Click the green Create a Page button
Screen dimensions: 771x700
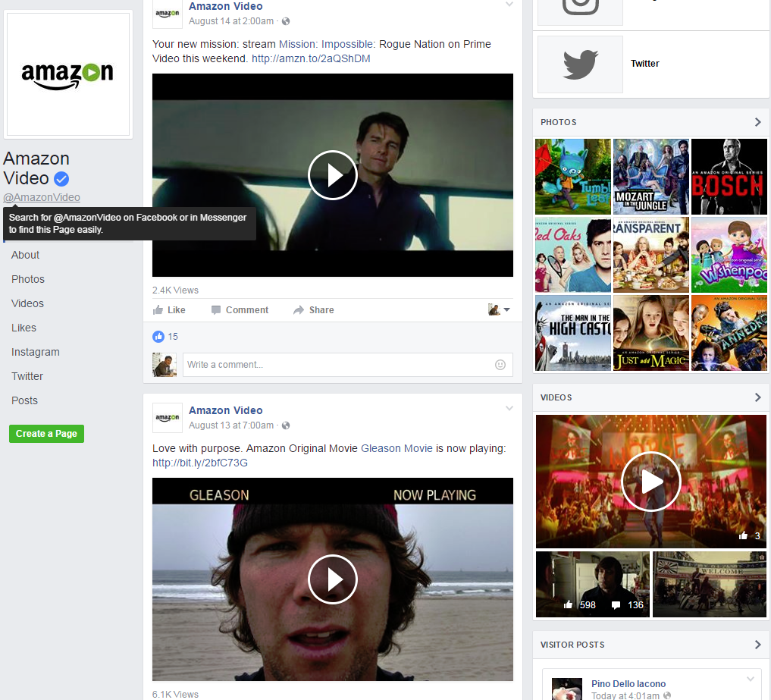47,434
